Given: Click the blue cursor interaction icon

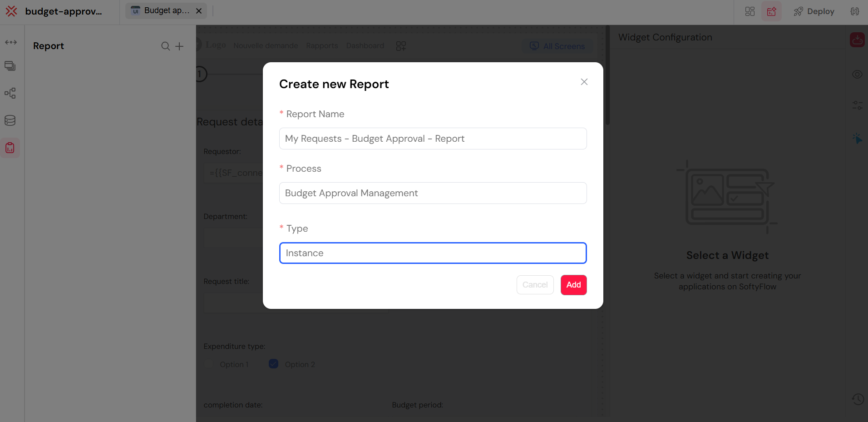Looking at the screenshot, I should (x=857, y=139).
